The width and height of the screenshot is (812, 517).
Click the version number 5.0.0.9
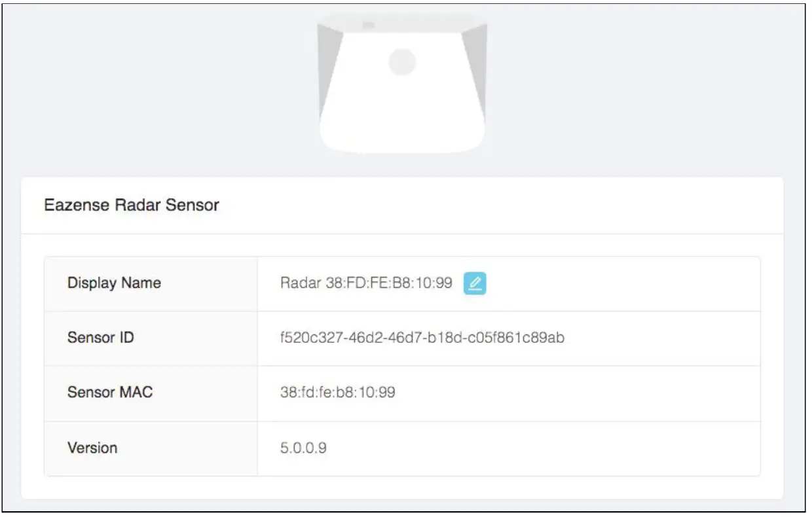coord(303,449)
